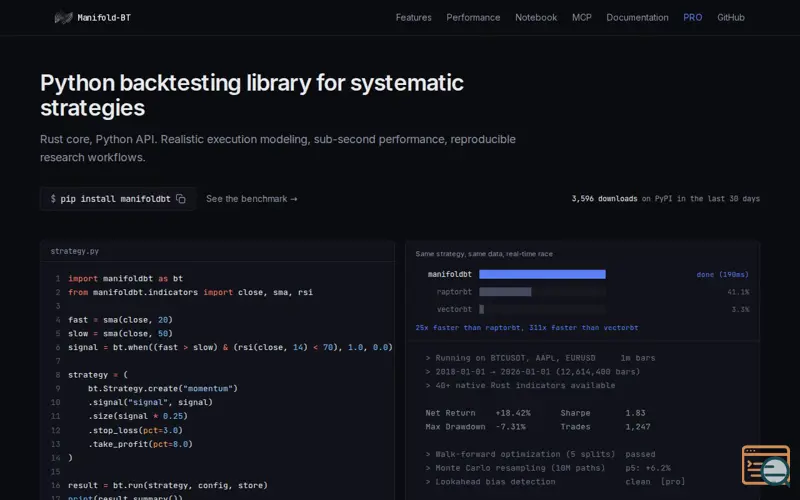
Task: Click the 'signal = bt.when' code line
Action: (230, 347)
